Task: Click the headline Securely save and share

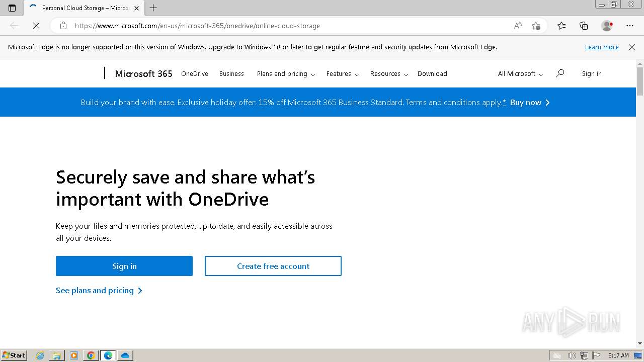Action: [186, 188]
